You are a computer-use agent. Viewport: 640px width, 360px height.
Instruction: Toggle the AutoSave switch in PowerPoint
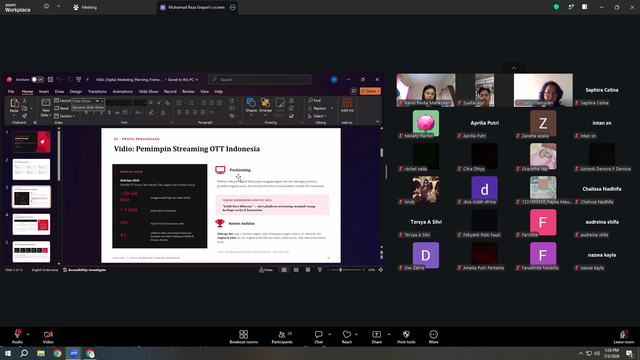38,80
